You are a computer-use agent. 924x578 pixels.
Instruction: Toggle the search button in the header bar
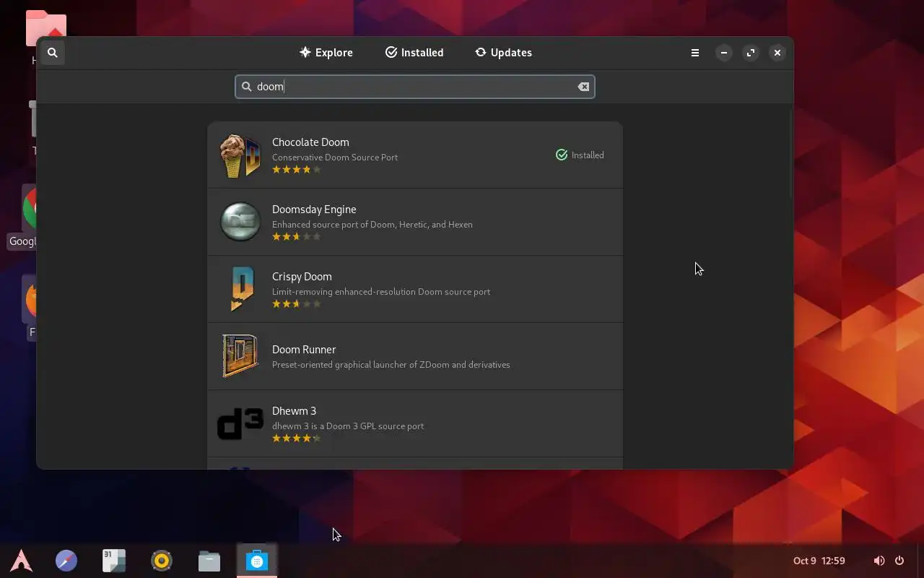pos(52,53)
